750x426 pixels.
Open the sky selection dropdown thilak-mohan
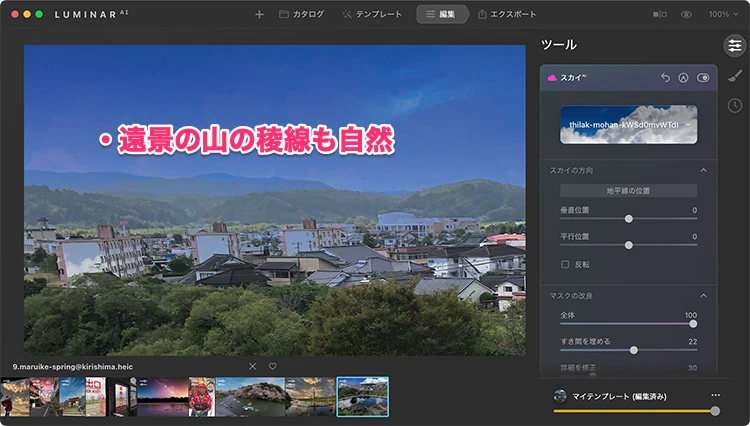(627, 124)
